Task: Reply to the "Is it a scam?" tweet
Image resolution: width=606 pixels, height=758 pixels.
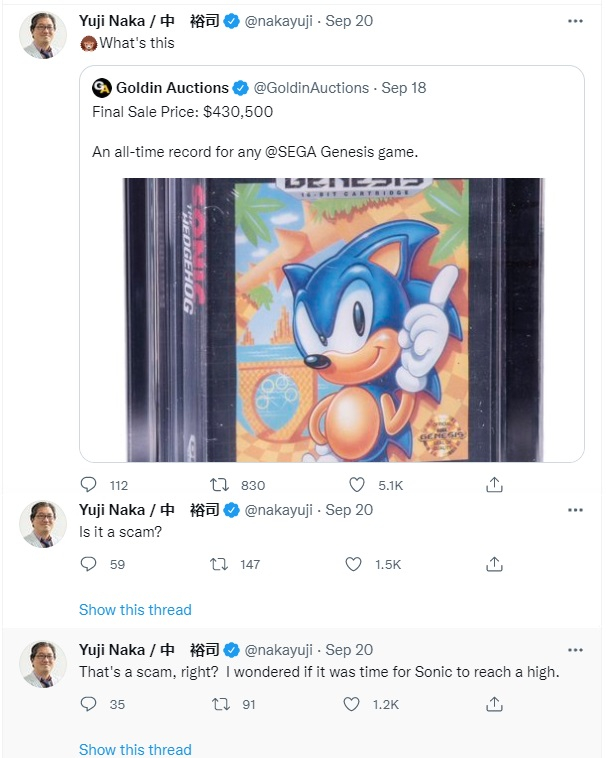Action: tap(88, 564)
